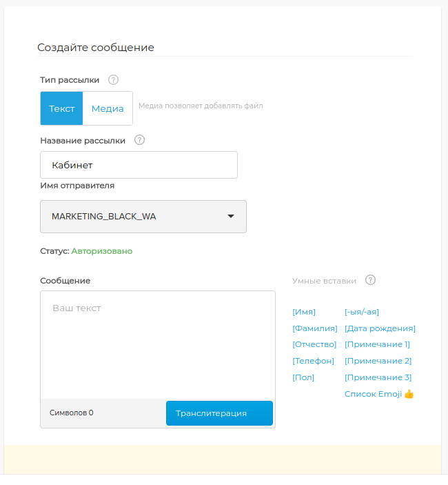Image resolution: width=448 pixels, height=485 pixels.
Task: Insert the [Дата рождения] smart tag
Action: (380, 328)
